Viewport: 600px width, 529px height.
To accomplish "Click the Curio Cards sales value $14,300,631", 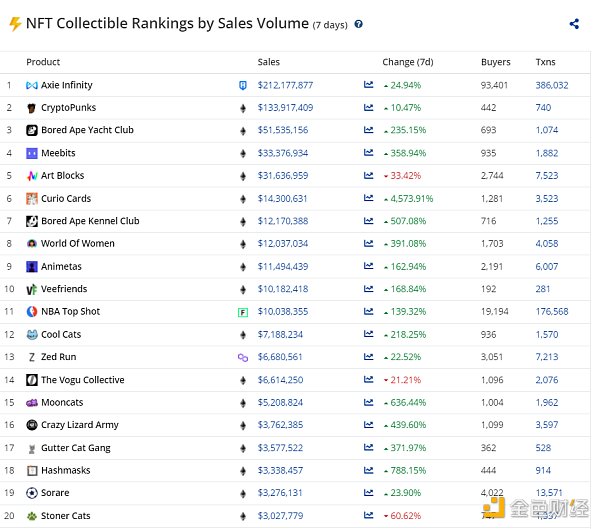I will (x=283, y=198).
